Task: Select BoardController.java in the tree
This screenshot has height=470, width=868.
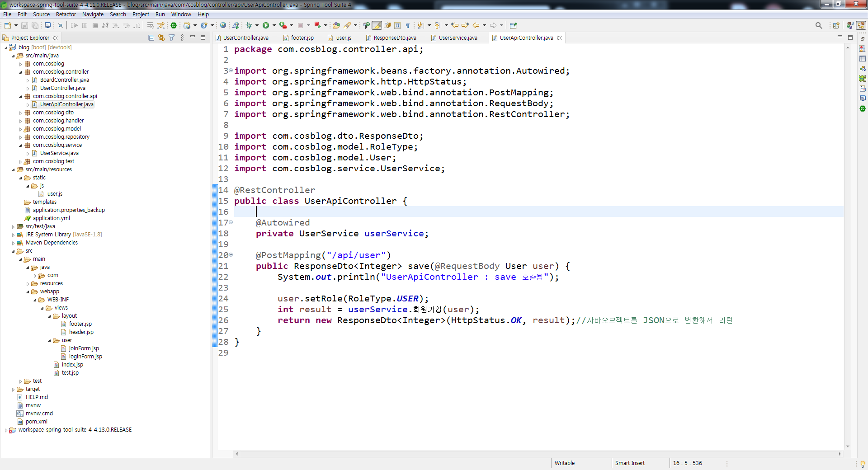Action: [64, 80]
